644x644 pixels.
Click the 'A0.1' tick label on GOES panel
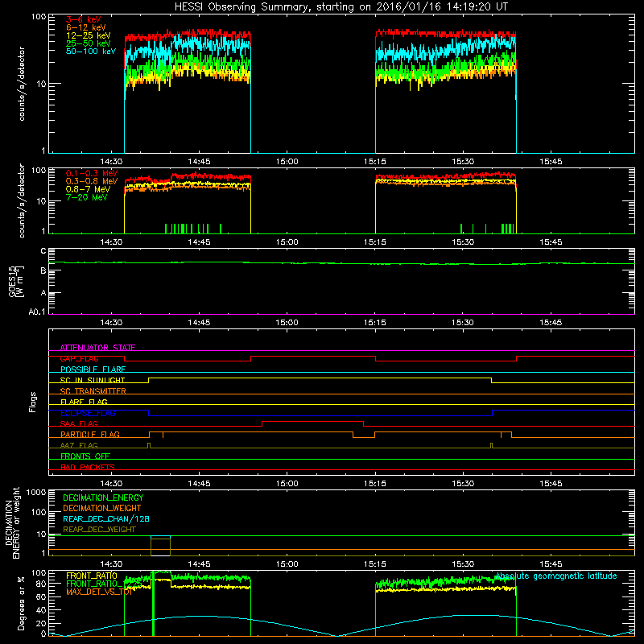click(x=37, y=312)
